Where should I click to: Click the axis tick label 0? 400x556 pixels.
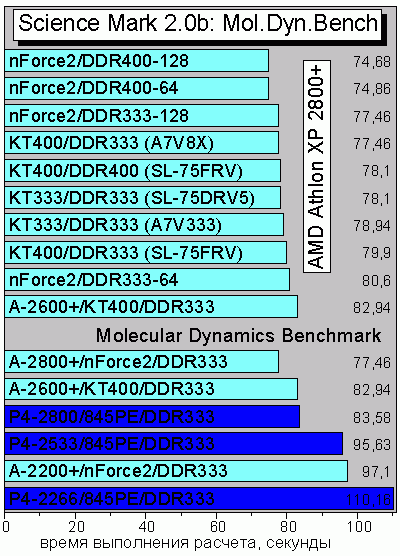pyautogui.click(x=5, y=527)
